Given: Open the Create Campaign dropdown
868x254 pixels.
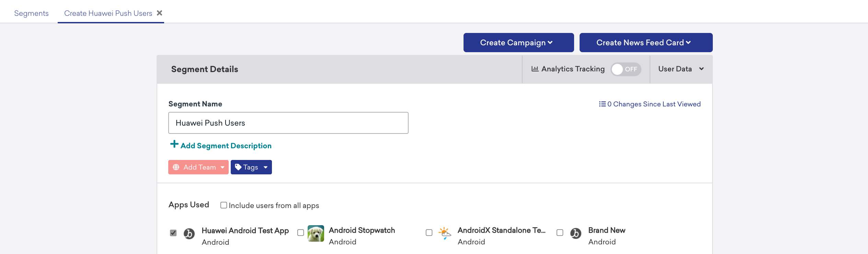Looking at the screenshot, I should click(x=518, y=43).
